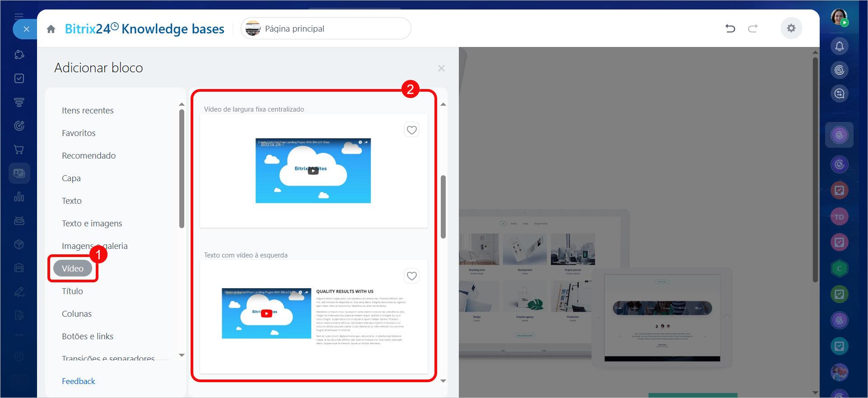The image size is (868, 398).
Task: Click the block list vertical scrollbar thumb
Action: point(443,206)
